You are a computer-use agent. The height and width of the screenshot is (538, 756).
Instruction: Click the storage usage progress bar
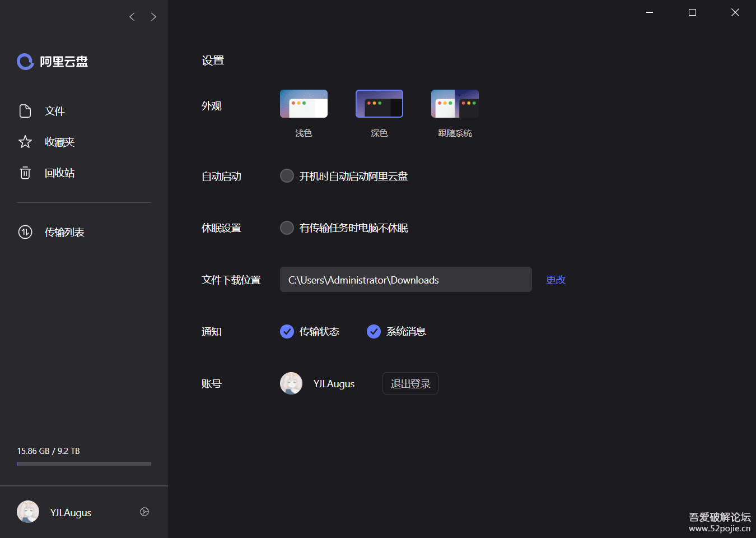pos(84,463)
